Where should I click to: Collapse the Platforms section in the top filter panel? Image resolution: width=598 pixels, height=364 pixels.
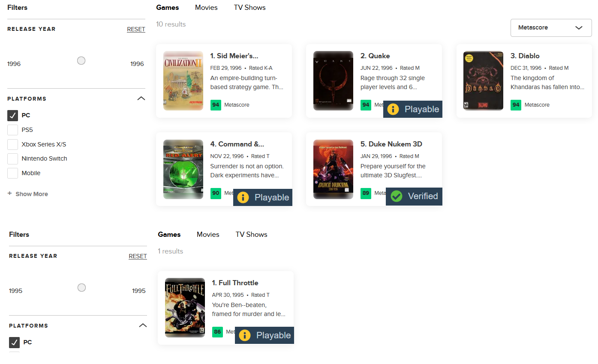click(141, 98)
